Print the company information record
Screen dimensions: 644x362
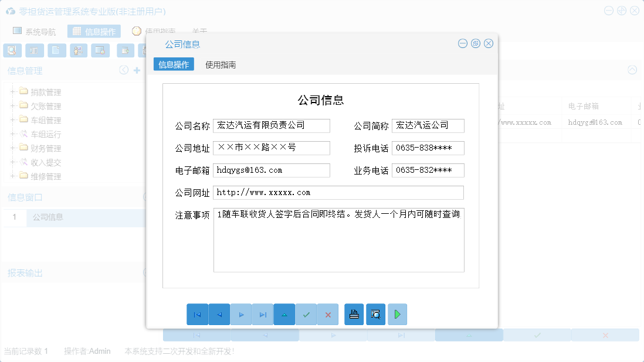coord(354,315)
